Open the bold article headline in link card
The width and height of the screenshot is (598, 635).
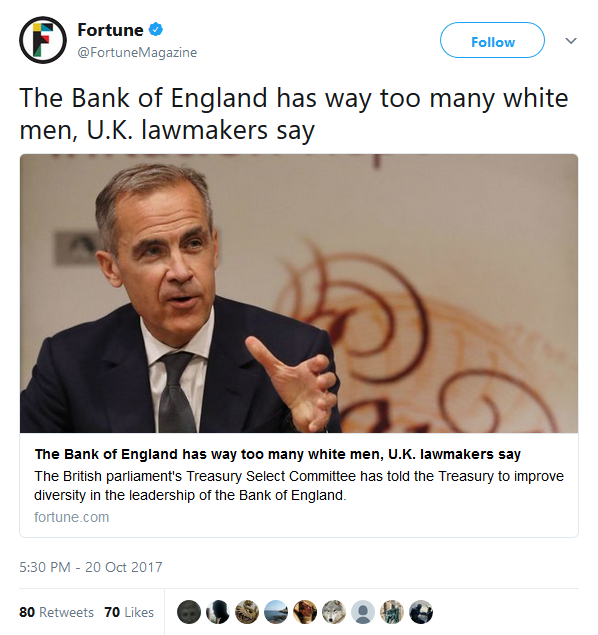click(278, 454)
